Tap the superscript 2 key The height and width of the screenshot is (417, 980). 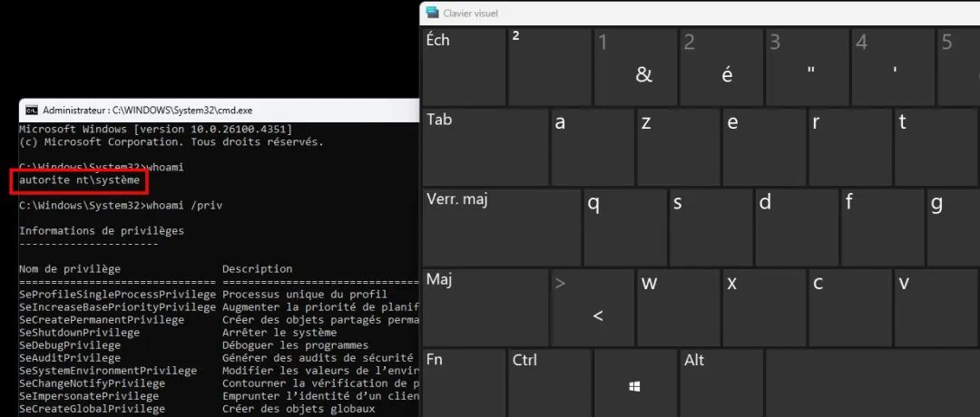[549, 67]
